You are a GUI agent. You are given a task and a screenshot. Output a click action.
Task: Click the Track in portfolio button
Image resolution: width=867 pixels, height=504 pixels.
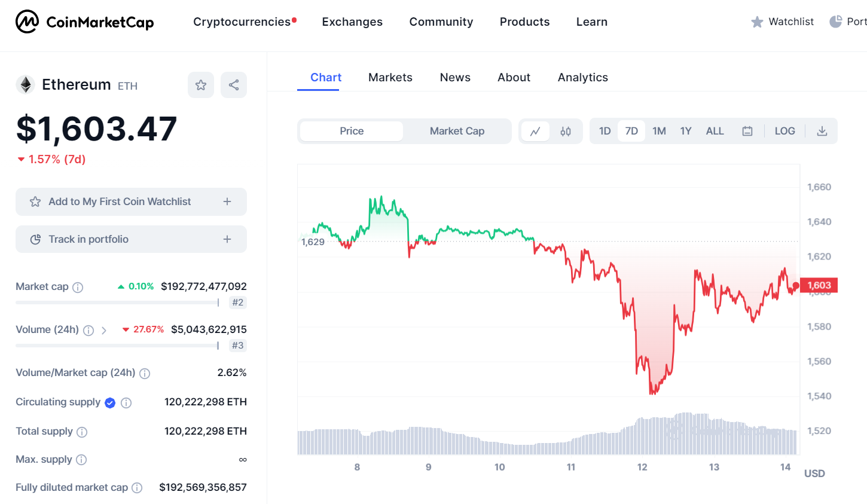tap(131, 239)
